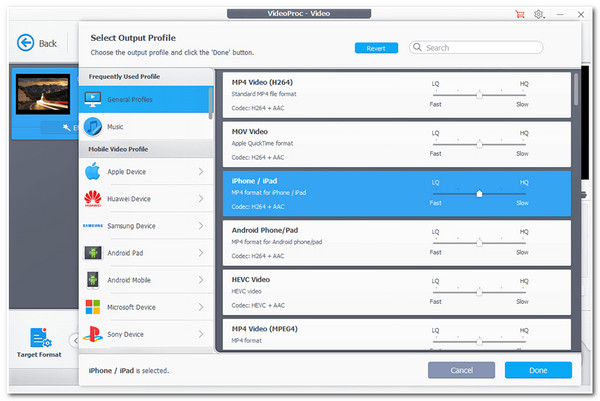Viewport: 600px width, 401px height.
Task: Click the Android Pad icon
Action: (93, 253)
